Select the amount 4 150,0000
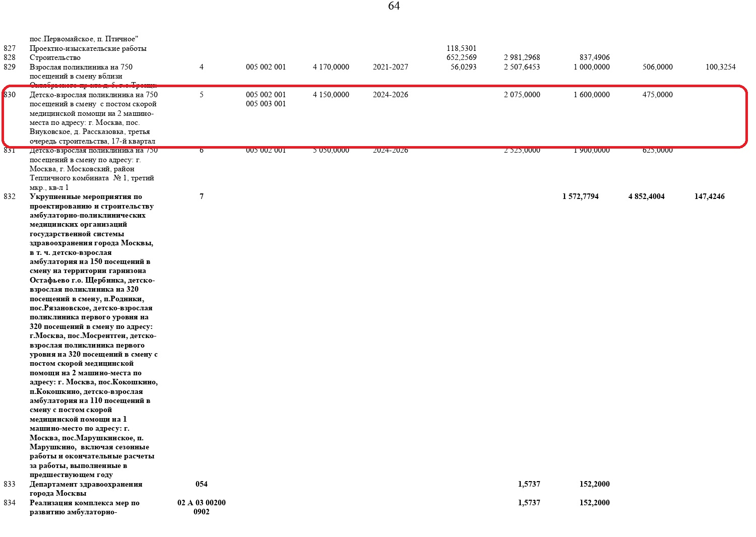The height and width of the screenshot is (537, 756). (331, 95)
